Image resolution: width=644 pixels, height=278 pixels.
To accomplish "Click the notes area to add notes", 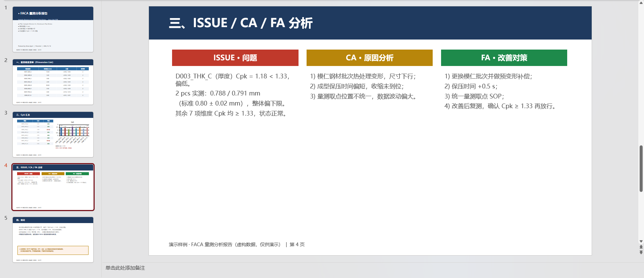I will [369, 268].
